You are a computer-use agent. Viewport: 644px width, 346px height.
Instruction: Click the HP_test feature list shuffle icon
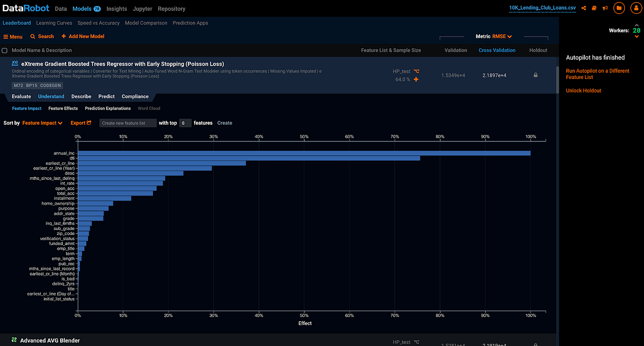pyautogui.click(x=416, y=71)
